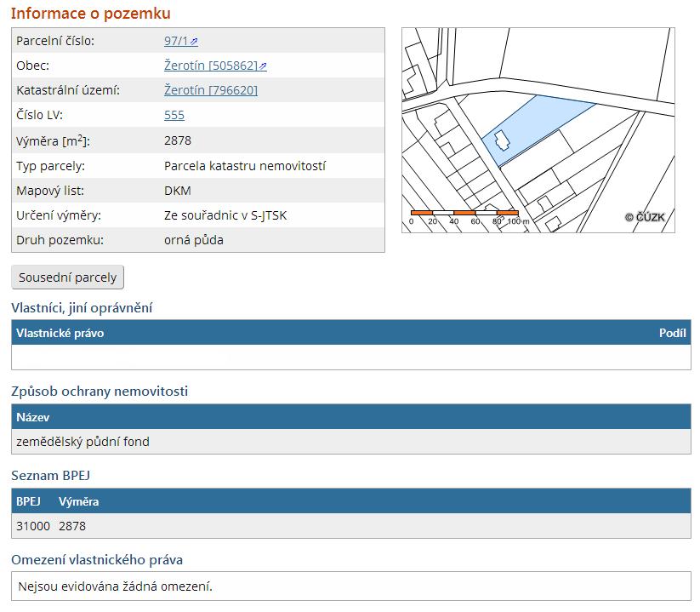700x612 pixels.
Task: Click building outline inside the highlighted parcel
Action: tap(502, 140)
